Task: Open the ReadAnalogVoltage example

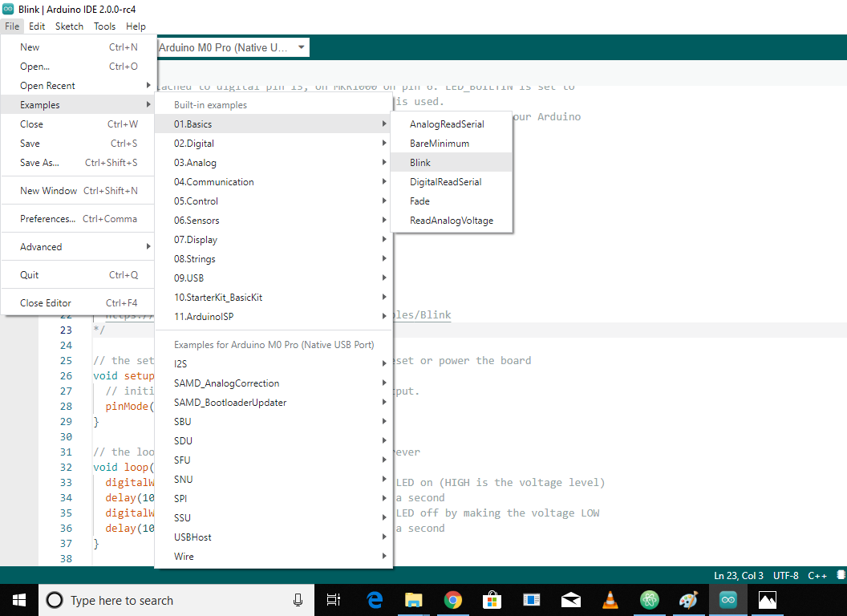Action: click(x=452, y=221)
